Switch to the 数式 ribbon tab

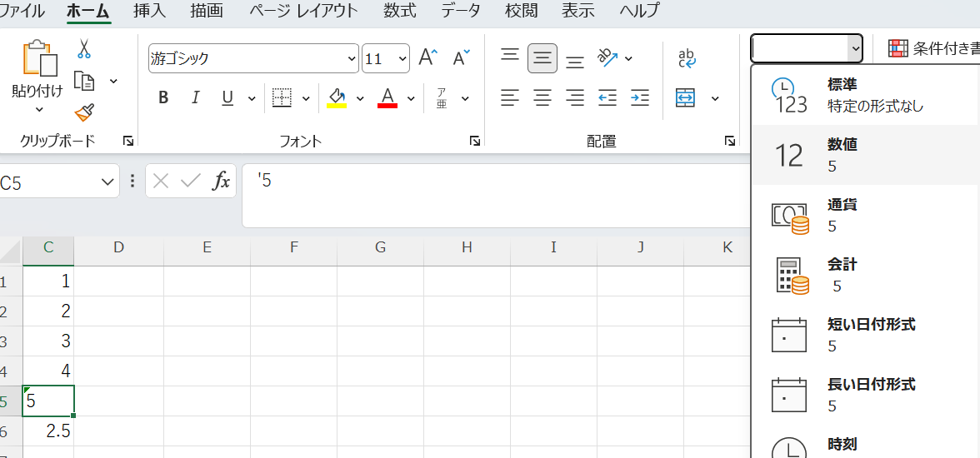click(x=400, y=11)
